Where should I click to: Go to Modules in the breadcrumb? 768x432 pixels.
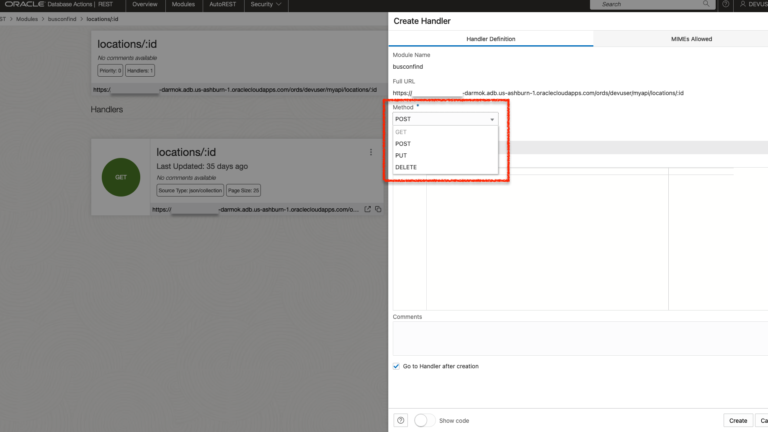27,19
